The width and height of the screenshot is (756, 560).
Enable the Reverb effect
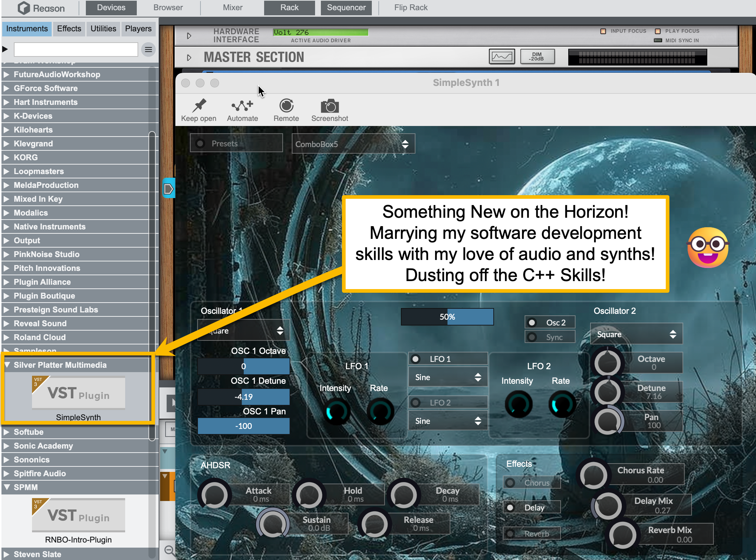click(x=532, y=534)
